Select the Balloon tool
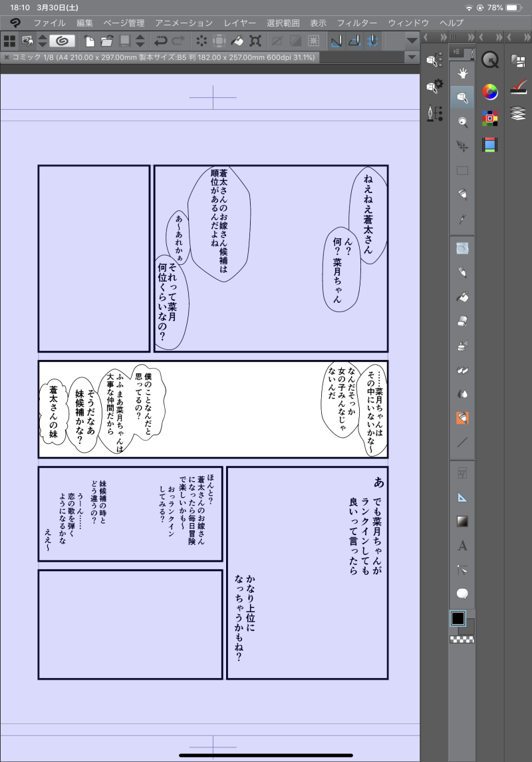The height and width of the screenshot is (762, 532). [463, 594]
